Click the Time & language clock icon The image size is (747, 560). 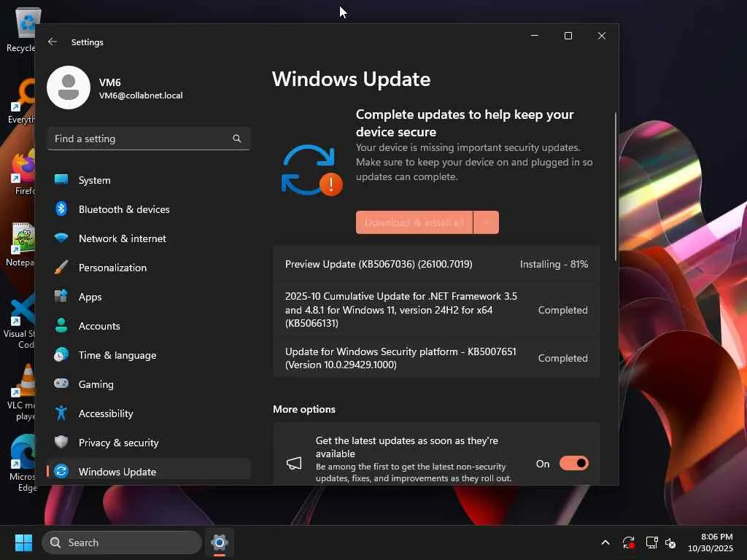(x=61, y=355)
